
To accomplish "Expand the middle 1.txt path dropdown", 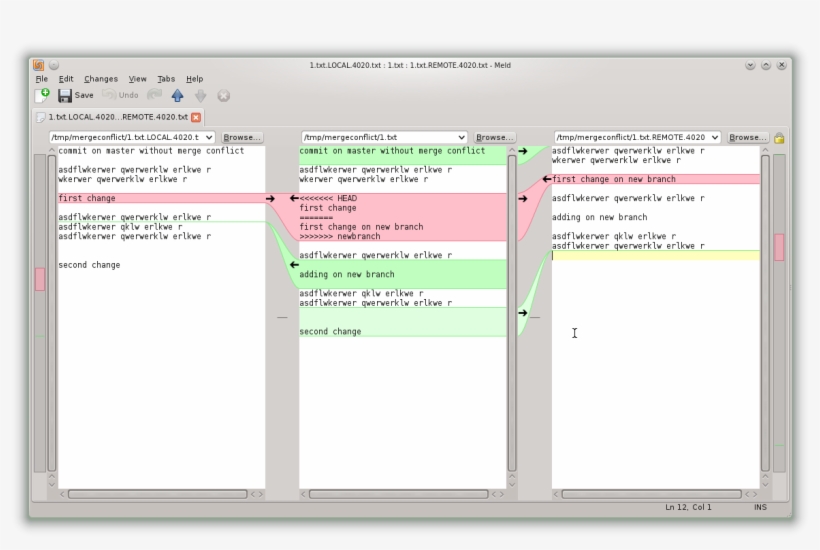I will click(461, 137).
